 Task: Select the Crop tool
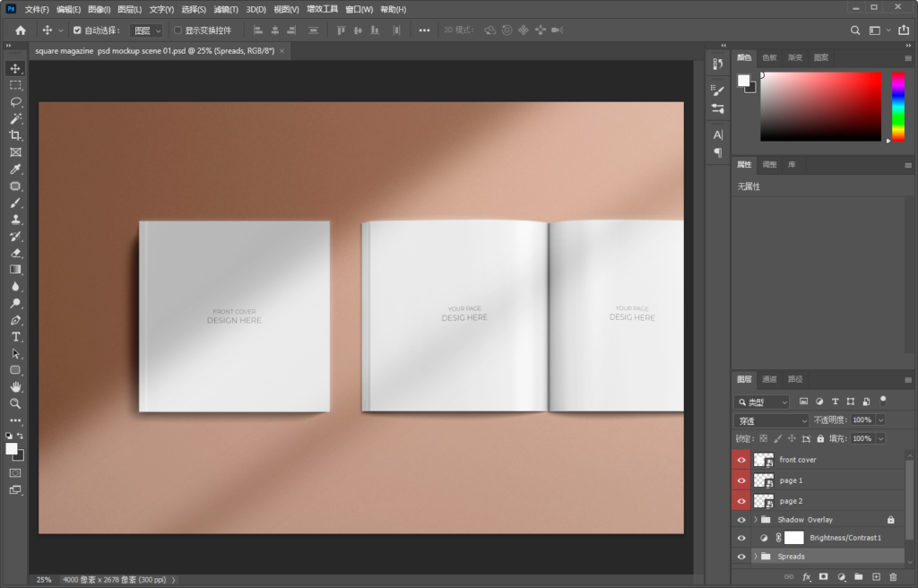pos(15,135)
